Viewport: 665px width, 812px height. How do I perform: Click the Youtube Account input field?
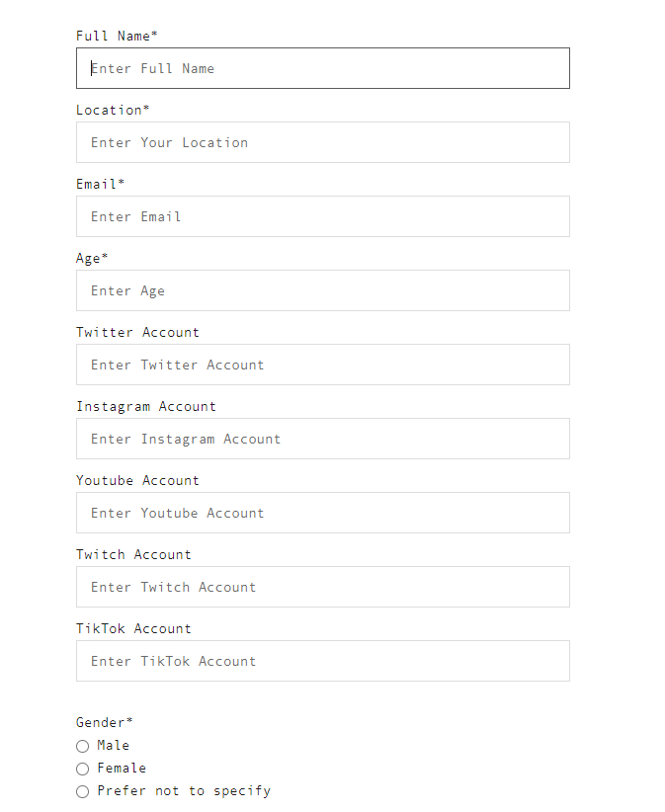(x=323, y=513)
